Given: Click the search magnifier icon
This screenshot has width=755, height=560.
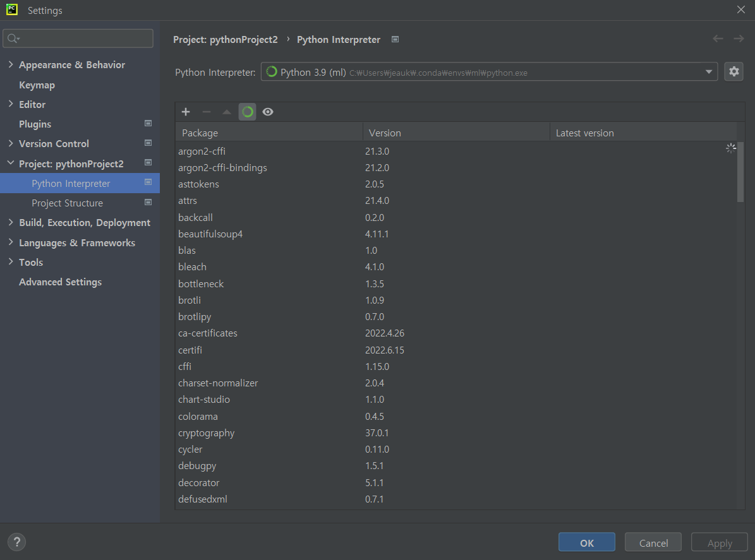Looking at the screenshot, I should (x=13, y=39).
